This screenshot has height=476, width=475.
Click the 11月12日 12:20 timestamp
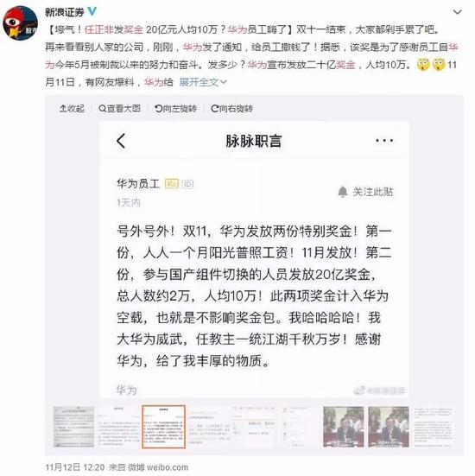click(x=75, y=467)
